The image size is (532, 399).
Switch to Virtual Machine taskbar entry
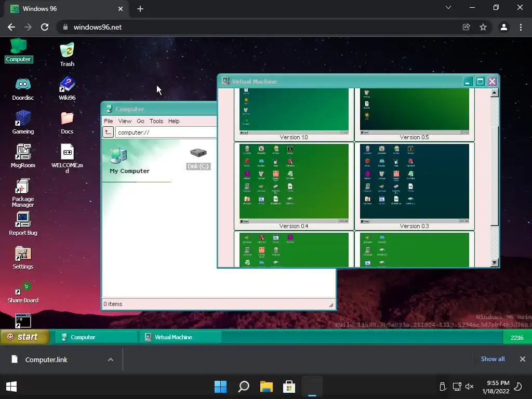pos(180,337)
